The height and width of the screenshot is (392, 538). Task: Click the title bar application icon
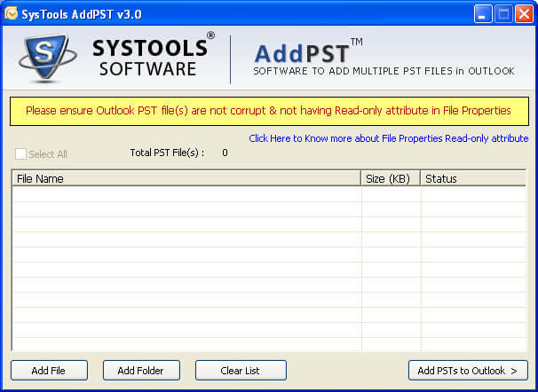pos(11,13)
